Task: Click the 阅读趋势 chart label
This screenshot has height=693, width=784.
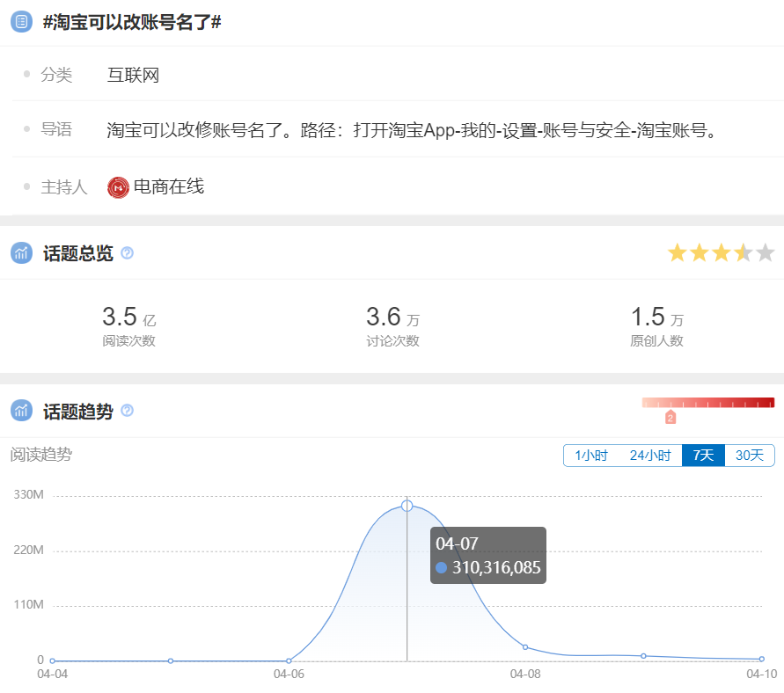Action: [x=41, y=454]
